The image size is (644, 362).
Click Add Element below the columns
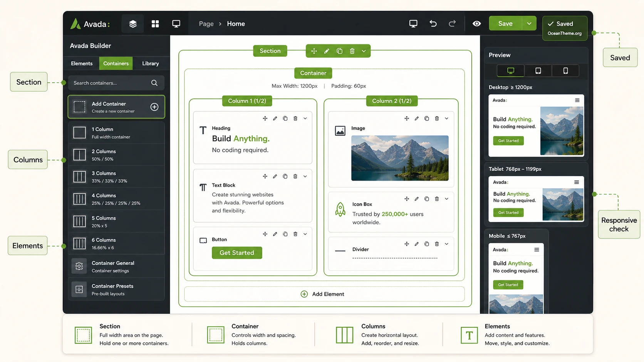tap(324, 294)
